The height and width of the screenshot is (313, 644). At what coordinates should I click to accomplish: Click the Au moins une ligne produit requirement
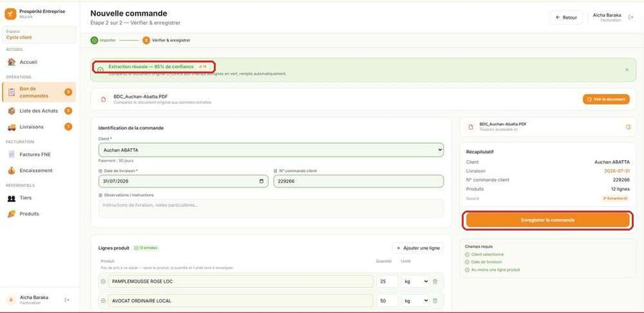pos(492,270)
